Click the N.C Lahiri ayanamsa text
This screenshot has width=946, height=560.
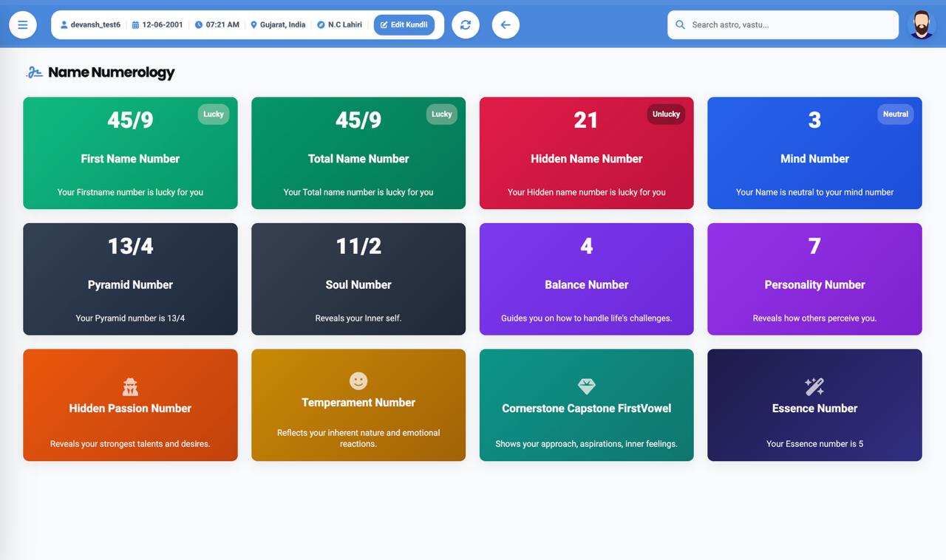coord(345,24)
